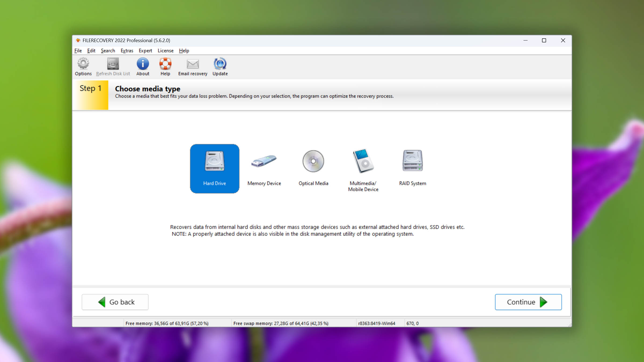The image size is (644, 362).
Task: Open the File menu
Action: pos(78,51)
